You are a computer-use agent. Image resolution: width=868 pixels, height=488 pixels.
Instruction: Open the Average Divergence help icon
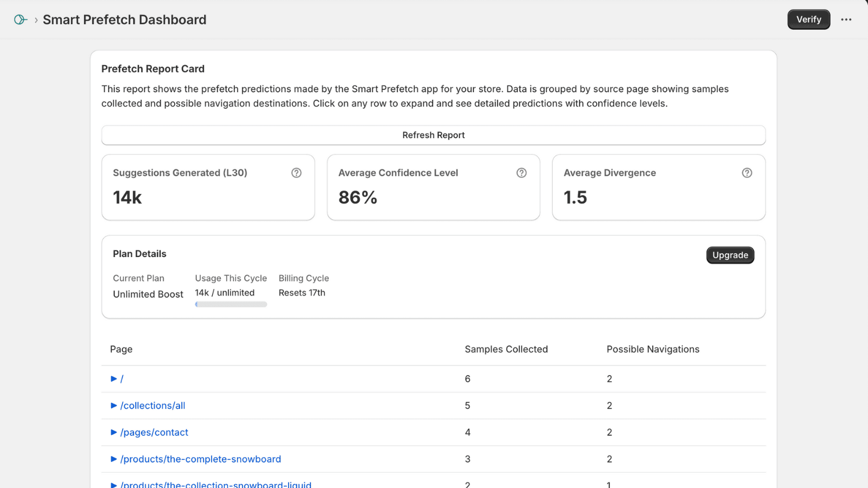pyautogui.click(x=747, y=172)
